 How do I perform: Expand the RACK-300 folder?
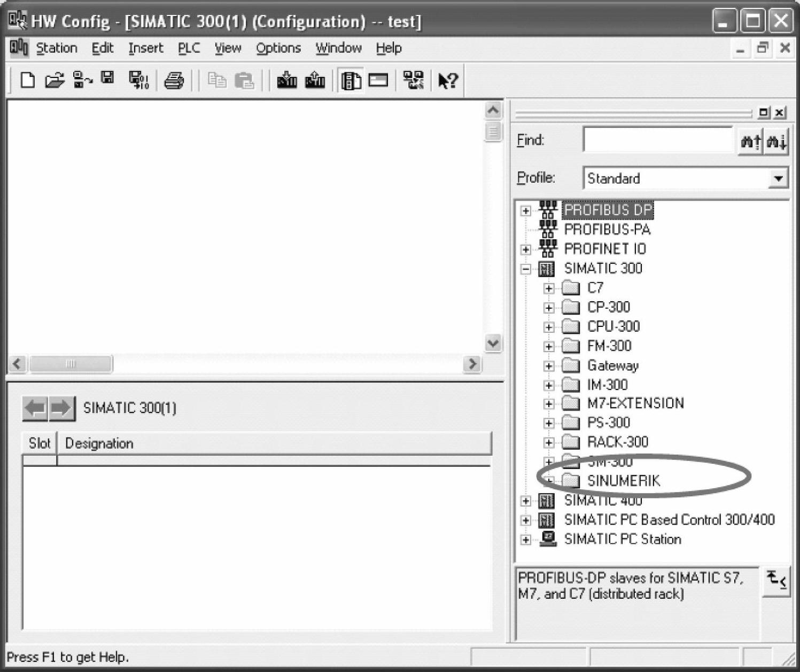point(549,442)
